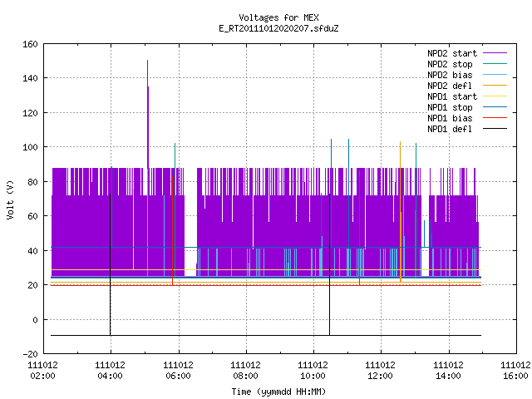
Task: Select the 'NPD1 stop' legend label
Action: [x=450, y=107]
